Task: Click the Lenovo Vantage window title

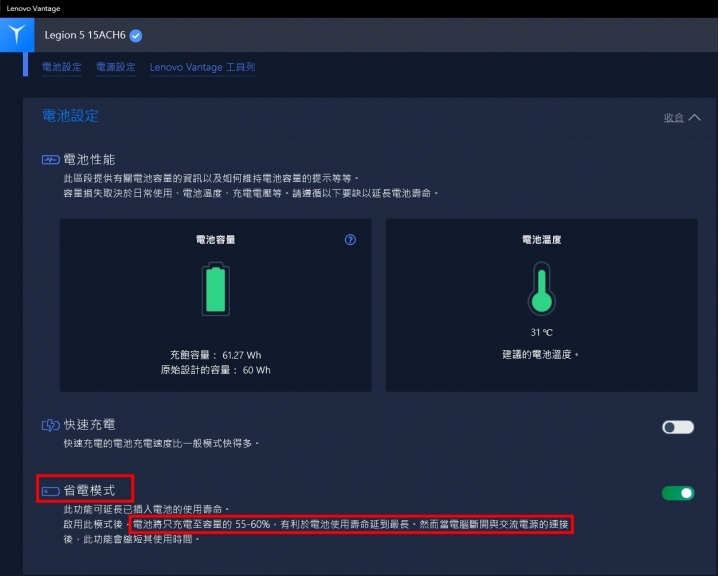Action: [x=33, y=8]
